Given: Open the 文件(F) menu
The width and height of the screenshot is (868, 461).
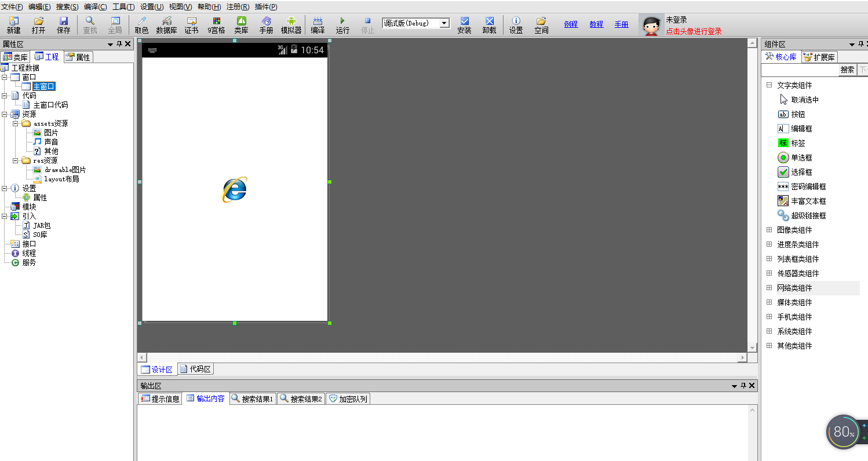Looking at the screenshot, I should (12, 7).
